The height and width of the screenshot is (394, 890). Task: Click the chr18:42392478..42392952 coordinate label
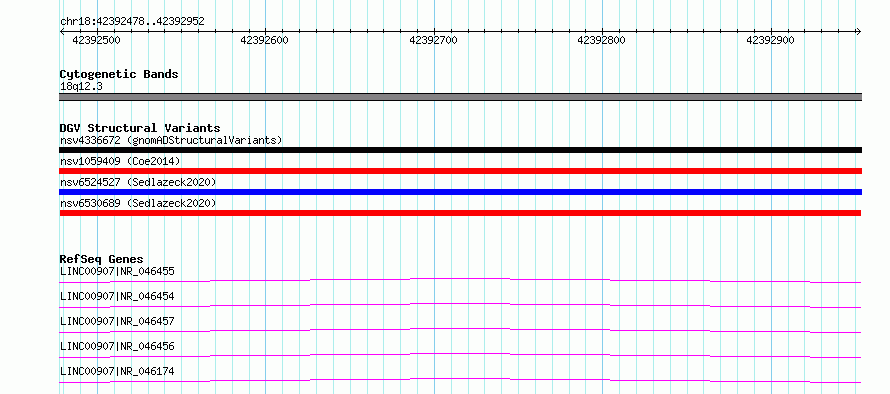(132, 21)
